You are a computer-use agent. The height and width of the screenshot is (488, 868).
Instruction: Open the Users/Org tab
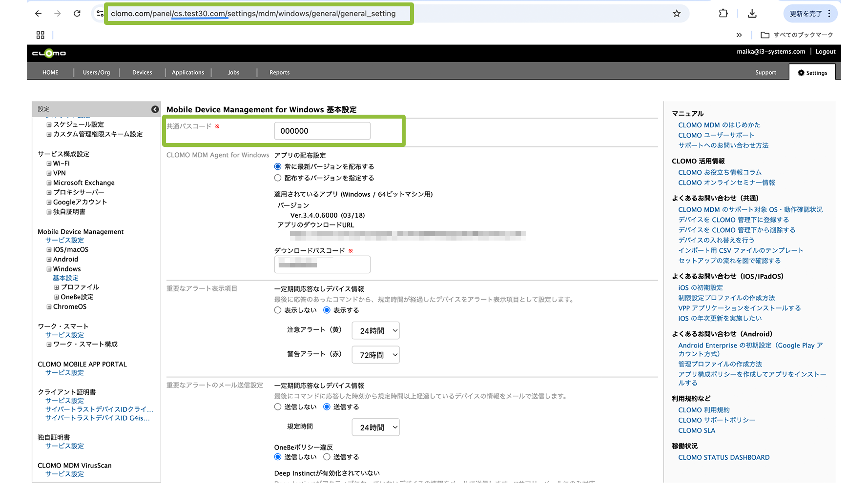pyautogui.click(x=96, y=72)
